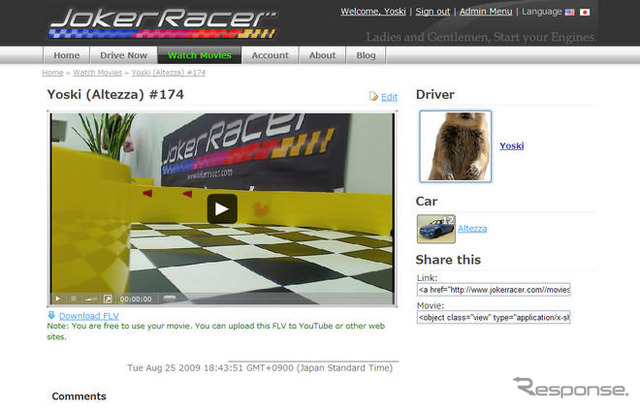The image size is (640, 409).
Task: Click the stop button in player bar
Action: [74, 299]
